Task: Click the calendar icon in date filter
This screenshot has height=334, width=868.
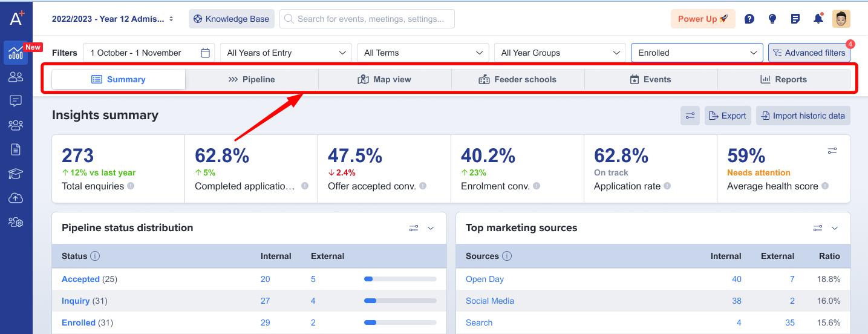Action: point(205,53)
